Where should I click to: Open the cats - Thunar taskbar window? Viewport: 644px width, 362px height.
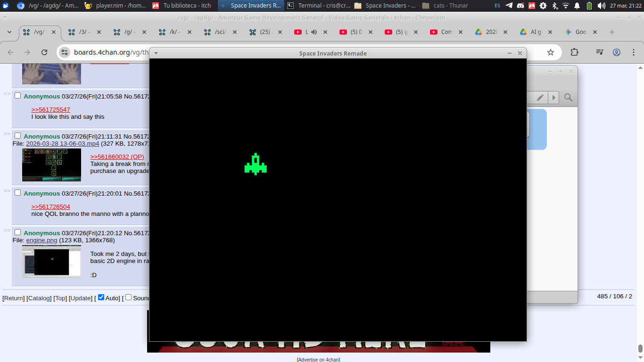[446, 6]
